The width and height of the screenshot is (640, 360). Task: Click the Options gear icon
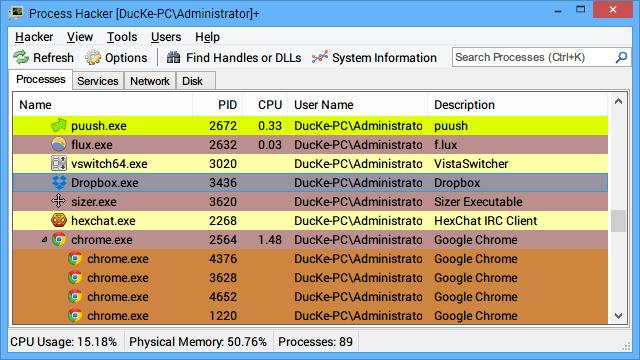pos(93,58)
